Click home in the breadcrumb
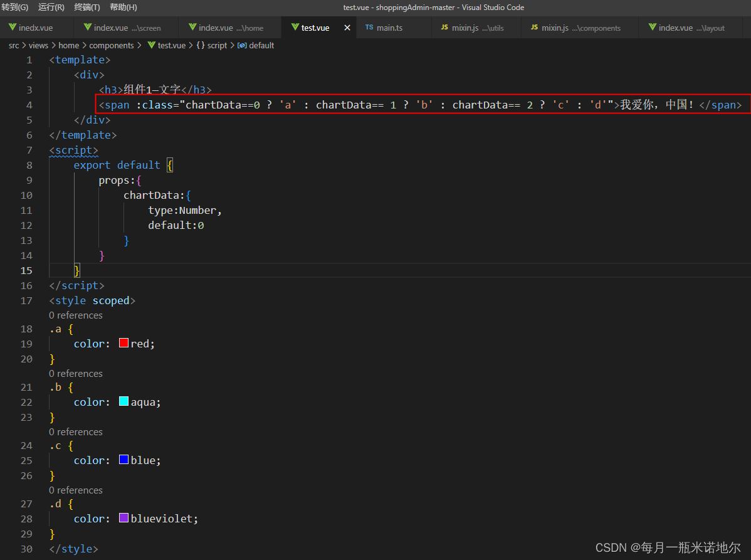Screen dimensions: 751x560 coord(68,46)
